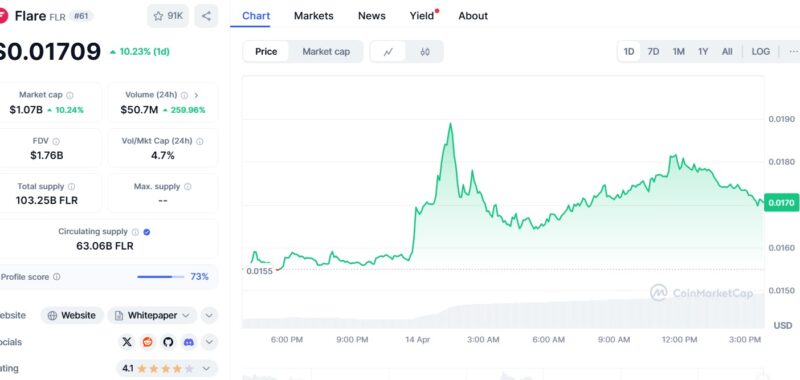The image size is (800, 380).
Task: Open the Markets tab
Action: click(x=313, y=16)
